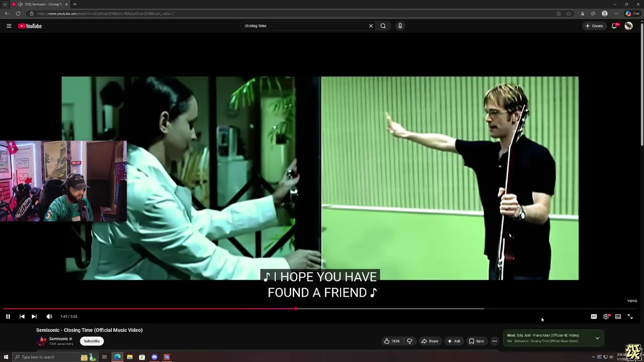Screen dimensions: 644x362
Task: Open File Explorer from taskbar
Action: [x=130, y=357]
